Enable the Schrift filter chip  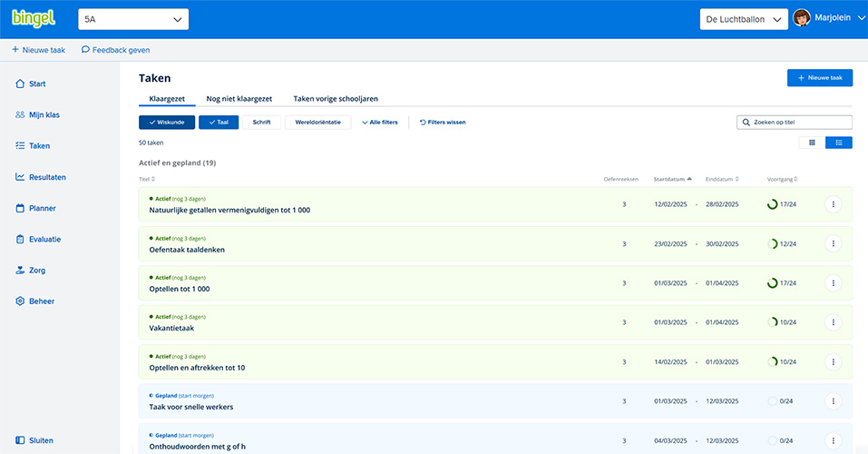261,122
